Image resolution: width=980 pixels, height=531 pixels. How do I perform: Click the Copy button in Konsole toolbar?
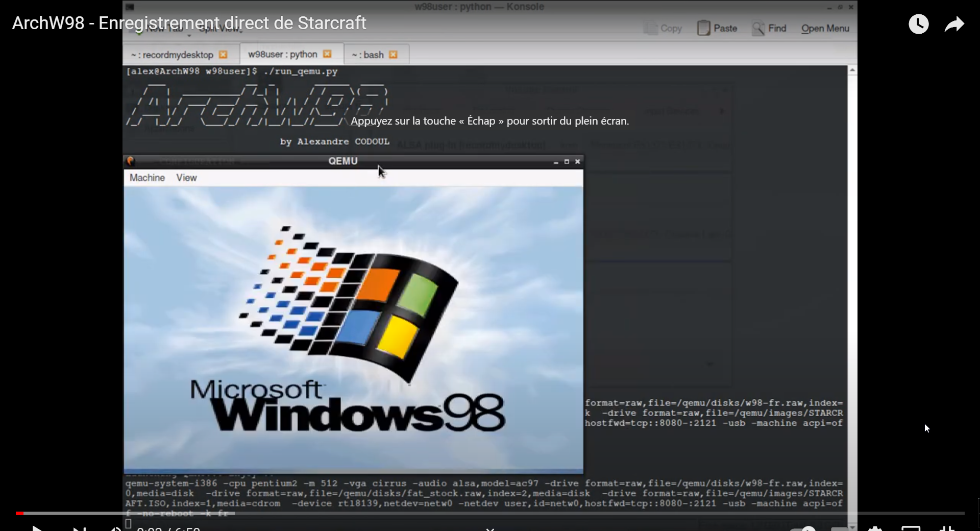(663, 29)
